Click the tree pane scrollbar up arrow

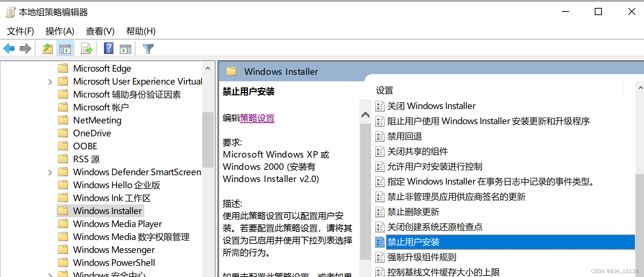pos(208,68)
